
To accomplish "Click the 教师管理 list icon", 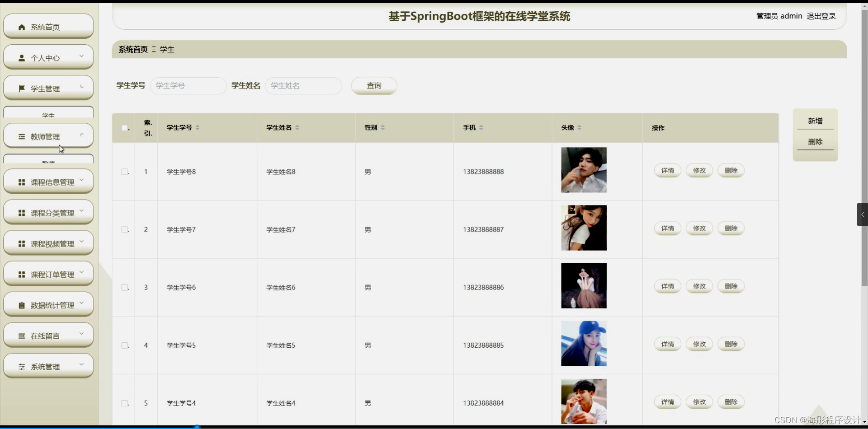I will 21,137.
